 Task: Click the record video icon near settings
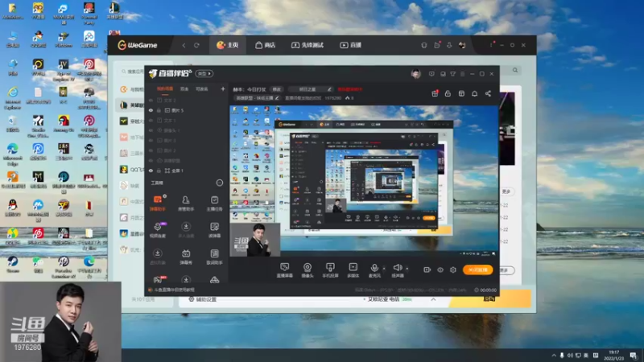point(427,269)
